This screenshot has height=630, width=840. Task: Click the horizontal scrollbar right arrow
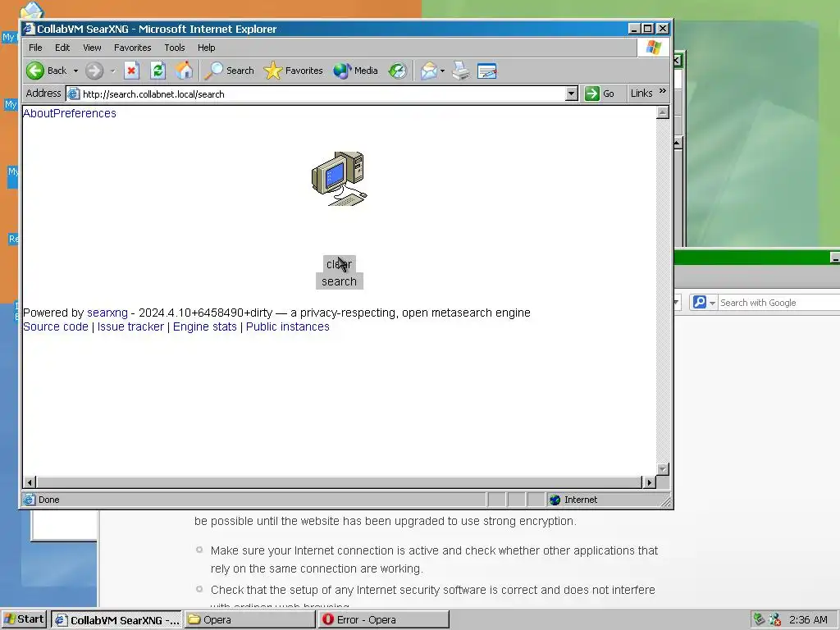[x=650, y=482]
